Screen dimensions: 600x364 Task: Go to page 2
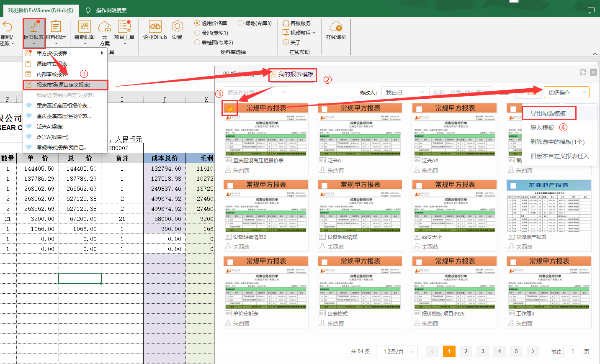point(466,351)
